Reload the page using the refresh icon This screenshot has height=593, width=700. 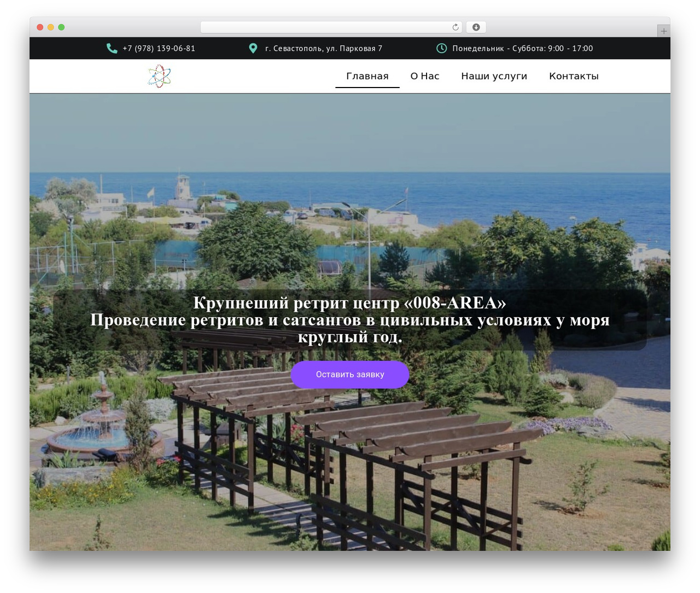pos(456,27)
